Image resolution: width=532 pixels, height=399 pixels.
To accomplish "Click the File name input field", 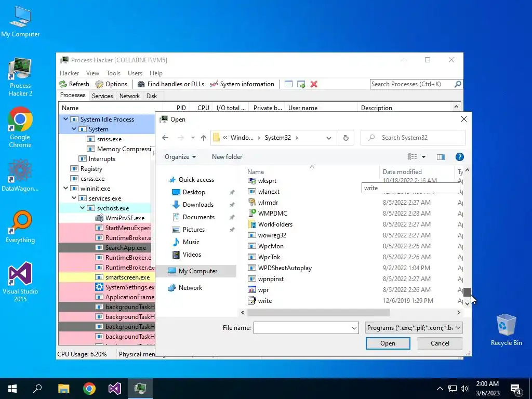I will pyautogui.click(x=302, y=328).
